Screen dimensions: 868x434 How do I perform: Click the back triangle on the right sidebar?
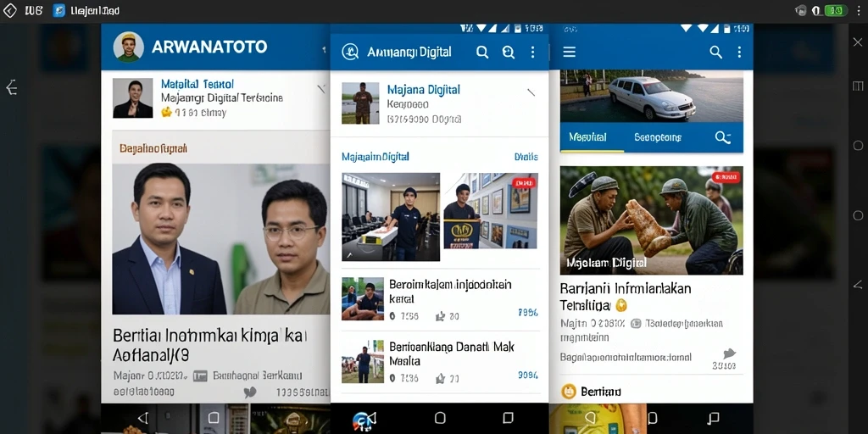click(858, 285)
